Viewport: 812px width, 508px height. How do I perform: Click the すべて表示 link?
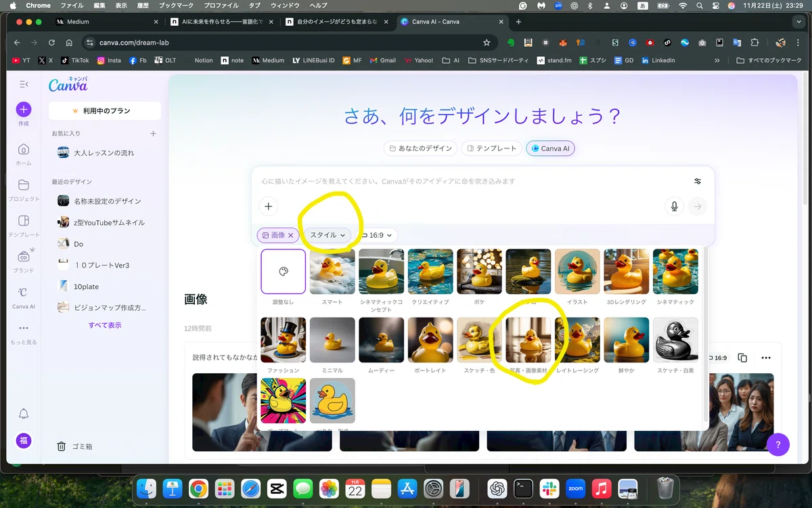105,325
